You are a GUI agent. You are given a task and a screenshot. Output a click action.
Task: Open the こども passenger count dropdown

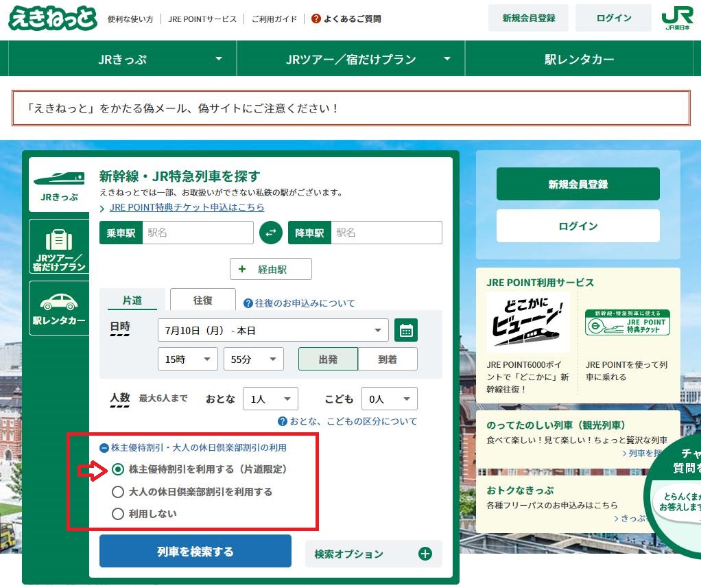point(390,399)
